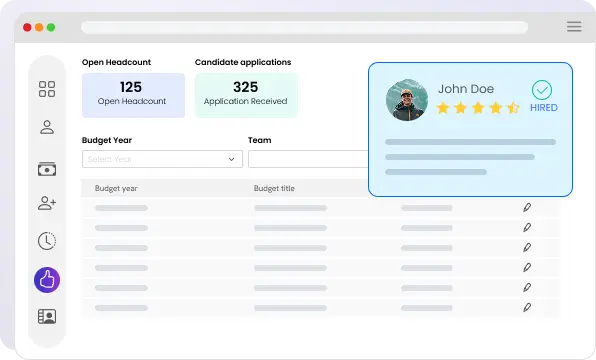Edit the second budget row via pencil
Image resolution: width=596 pixels, height=360 pixels.
pyautogui.click(x=527, y=227)
